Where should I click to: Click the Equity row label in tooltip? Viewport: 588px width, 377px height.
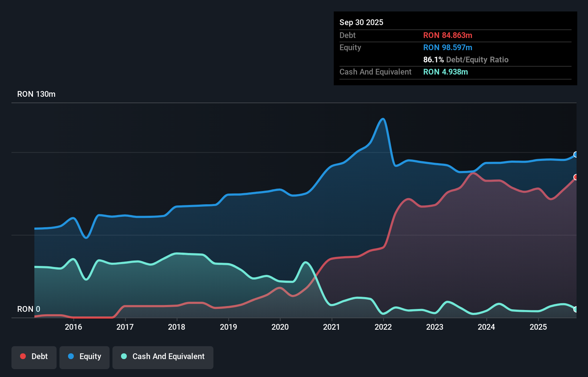tap(350, 47)
